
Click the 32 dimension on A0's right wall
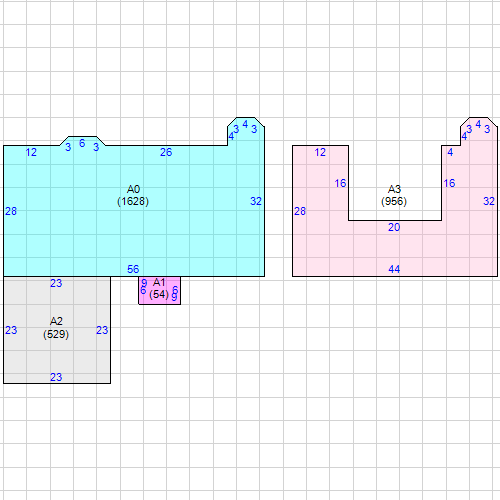pyautogui.click(x=256, y=201)
